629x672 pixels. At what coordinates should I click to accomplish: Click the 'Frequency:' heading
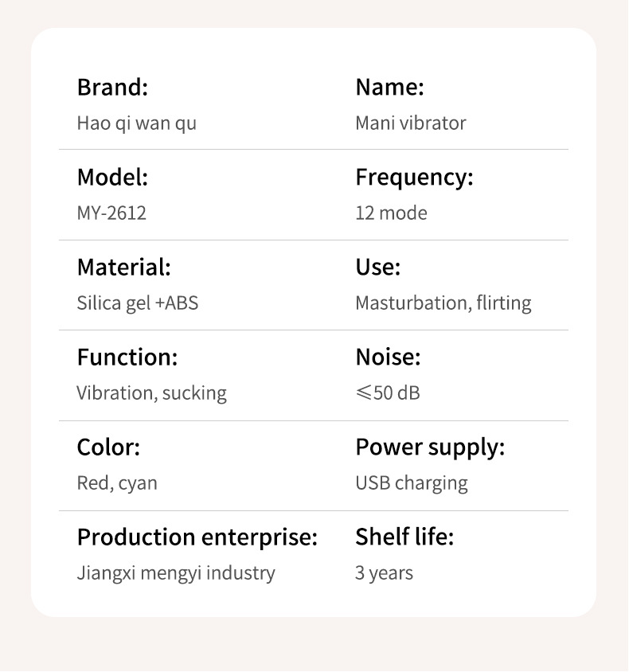[x=414, y=178]
